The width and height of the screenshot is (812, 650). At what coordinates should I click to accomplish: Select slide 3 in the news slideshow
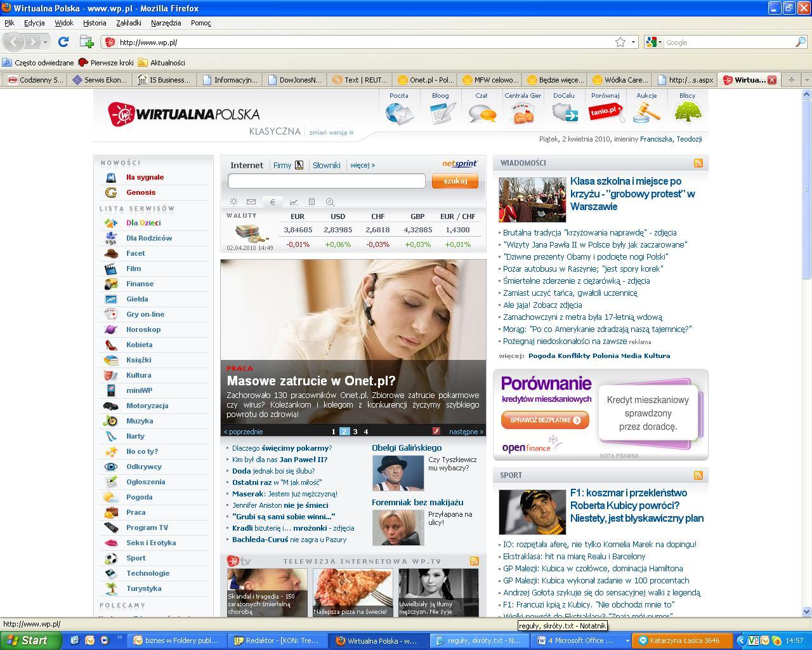coord(355,432)
